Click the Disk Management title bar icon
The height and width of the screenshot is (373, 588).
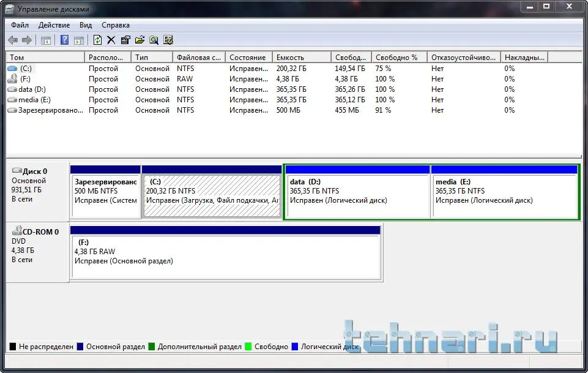(10, 9)
